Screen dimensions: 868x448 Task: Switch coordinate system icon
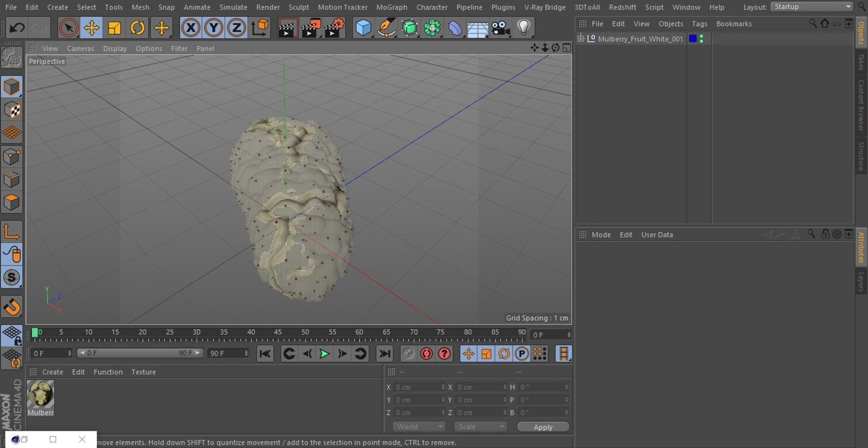260,28
